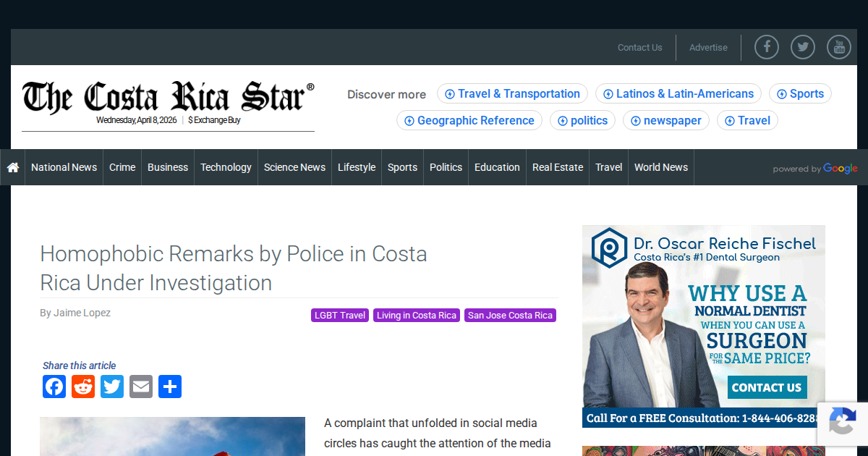Open Politics section in navbar
The height and width of the screenshot is (456, 868).
click(x=446, y=167)
